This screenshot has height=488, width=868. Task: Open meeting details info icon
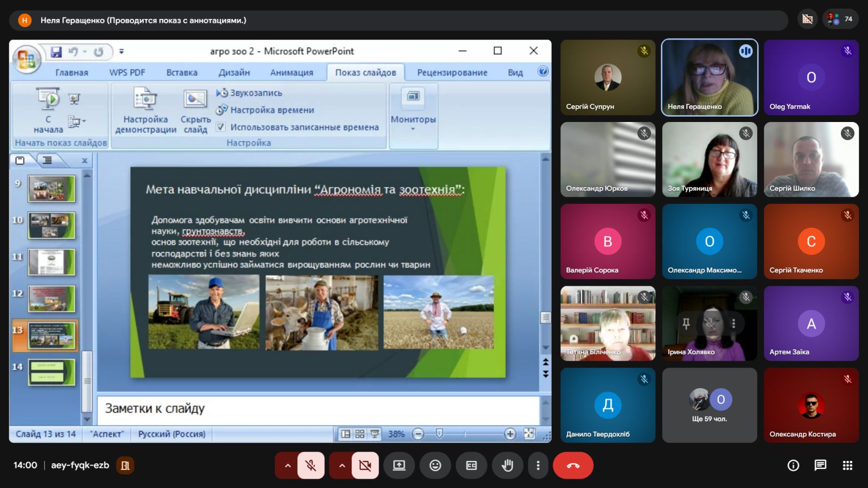793,465
